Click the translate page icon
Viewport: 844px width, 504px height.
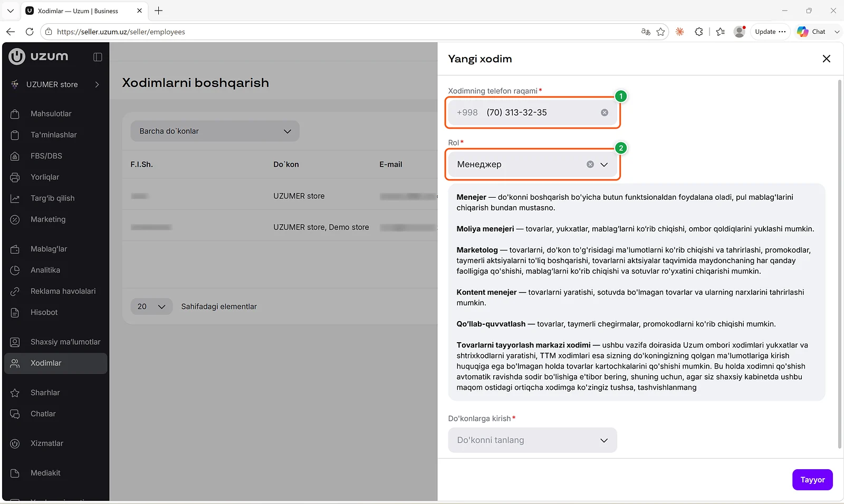tap(646, 32)
